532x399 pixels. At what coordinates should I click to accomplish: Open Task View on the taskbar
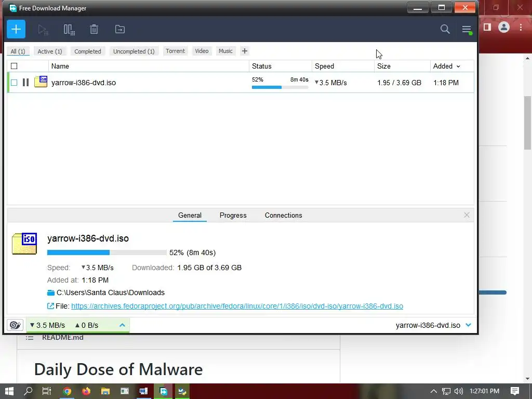46,391
